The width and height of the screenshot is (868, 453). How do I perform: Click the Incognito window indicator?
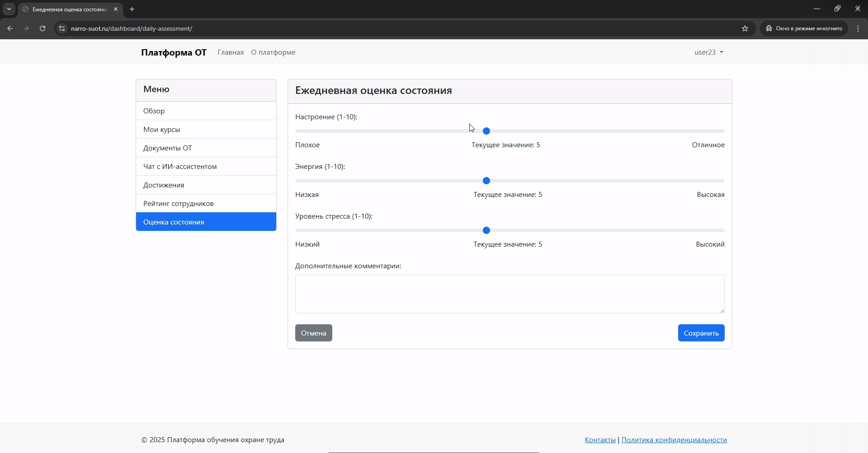(804, 28)
